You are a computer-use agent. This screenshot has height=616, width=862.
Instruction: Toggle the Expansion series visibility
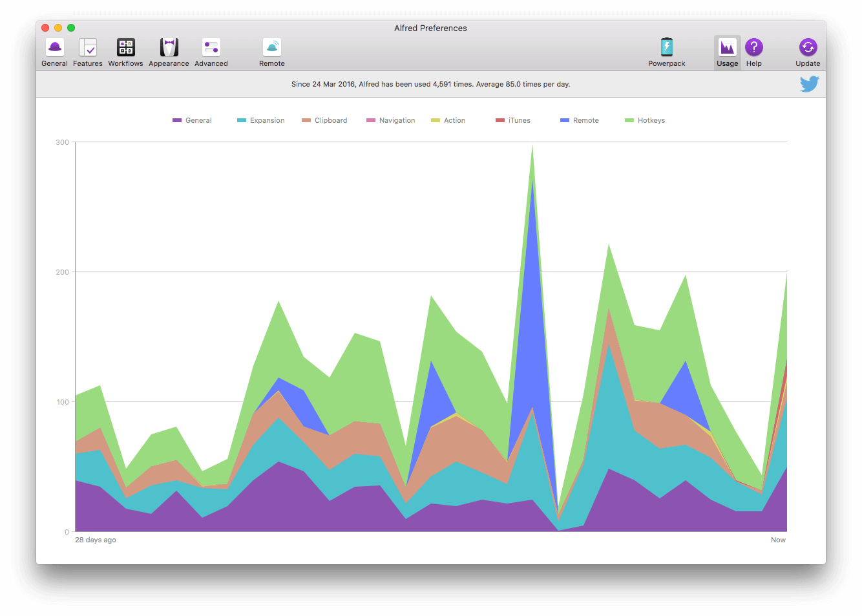(x=261, y=120)
